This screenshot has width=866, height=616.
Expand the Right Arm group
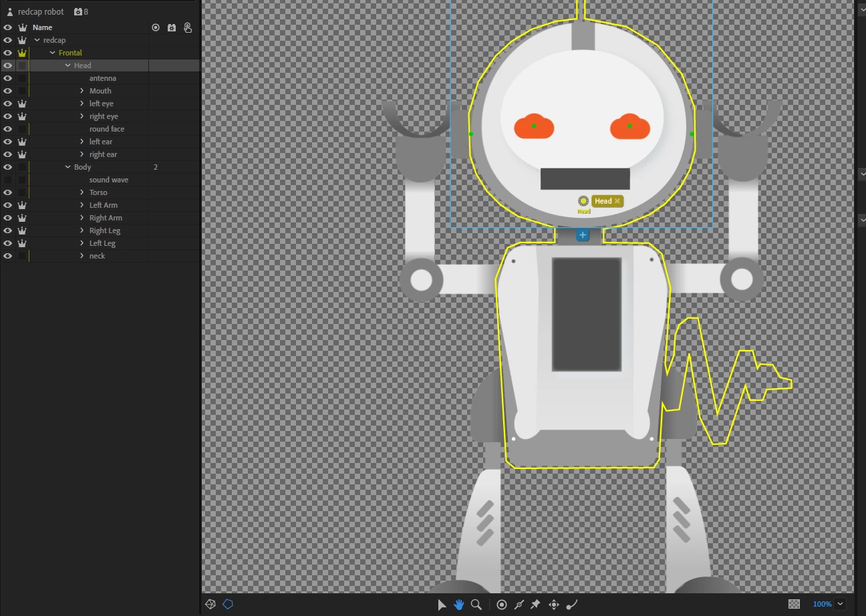click(x=82, y=218)
